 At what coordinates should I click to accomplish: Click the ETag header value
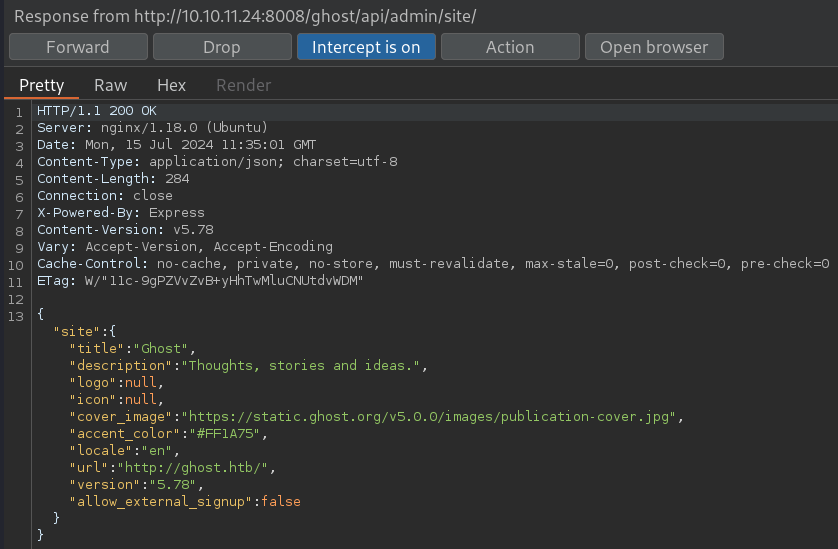click(224, 281)
